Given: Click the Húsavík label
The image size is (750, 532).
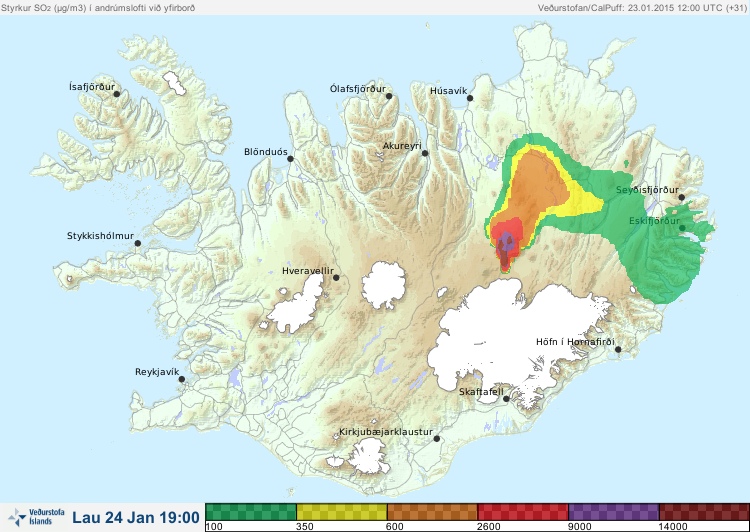Looking at the screenshot, I should [449, 91].
